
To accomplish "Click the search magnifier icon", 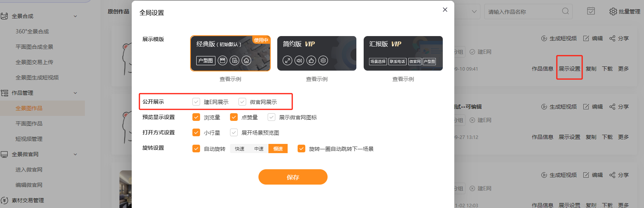I will pos(565,11).
